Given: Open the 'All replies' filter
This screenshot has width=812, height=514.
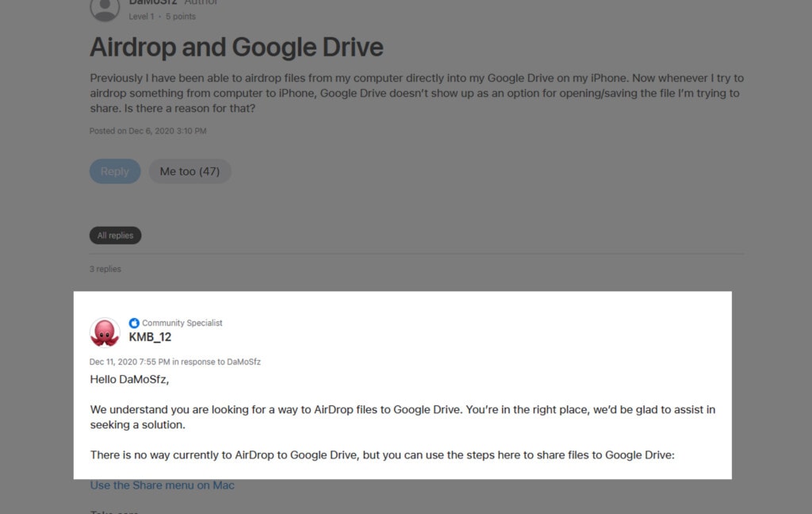Looking at the screenshot, I should click(115, 235).
